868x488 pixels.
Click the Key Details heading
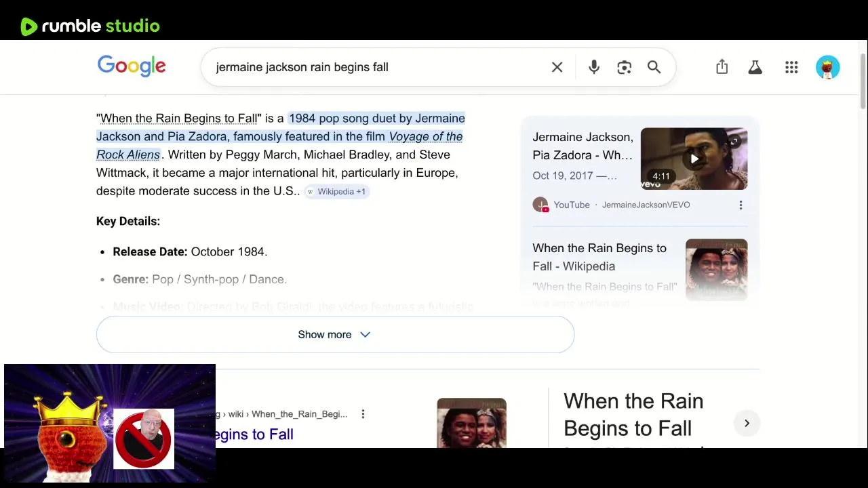128,221
